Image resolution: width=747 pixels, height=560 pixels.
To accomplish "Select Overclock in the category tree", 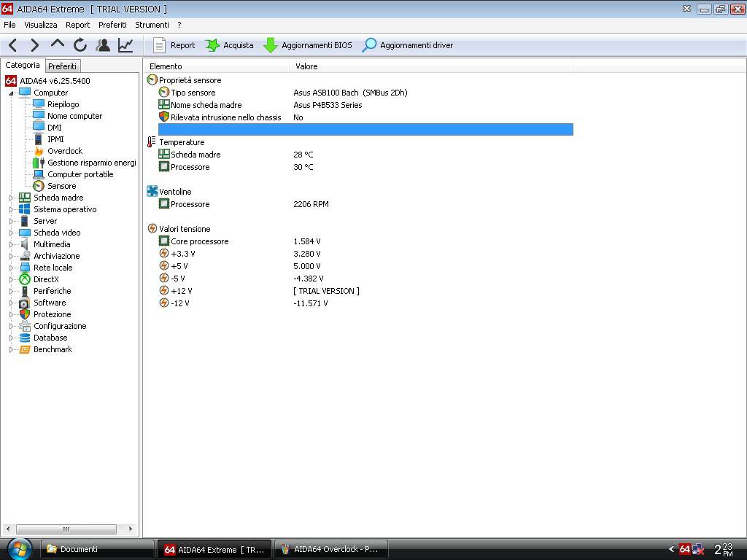I will (x=64, y=151).
